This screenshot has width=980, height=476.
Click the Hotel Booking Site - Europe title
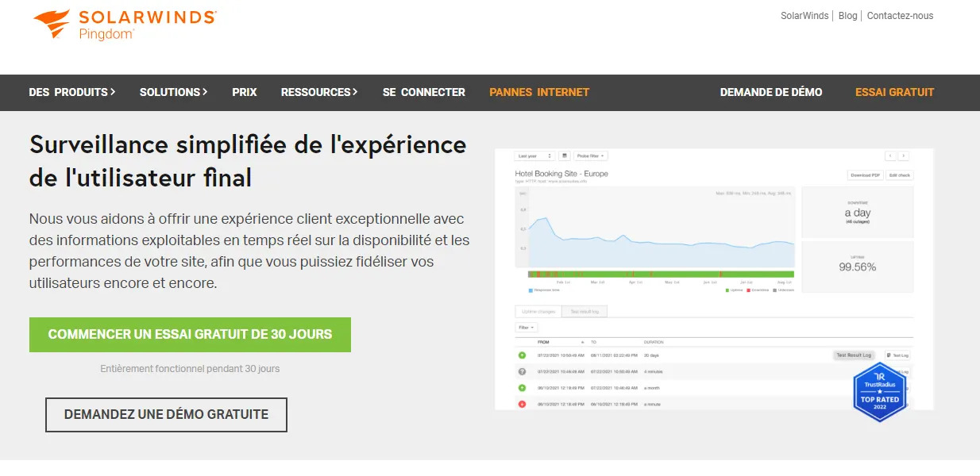pos(561,174)
